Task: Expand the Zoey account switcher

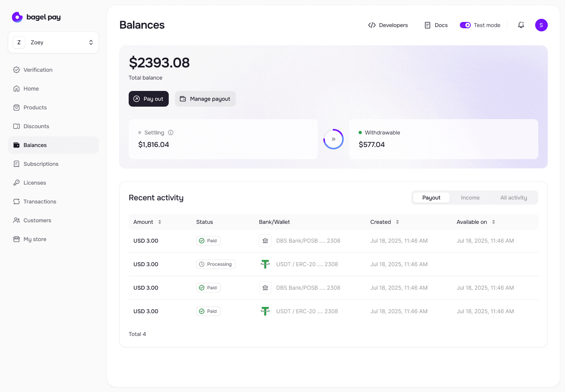Action: click(53, 42)
